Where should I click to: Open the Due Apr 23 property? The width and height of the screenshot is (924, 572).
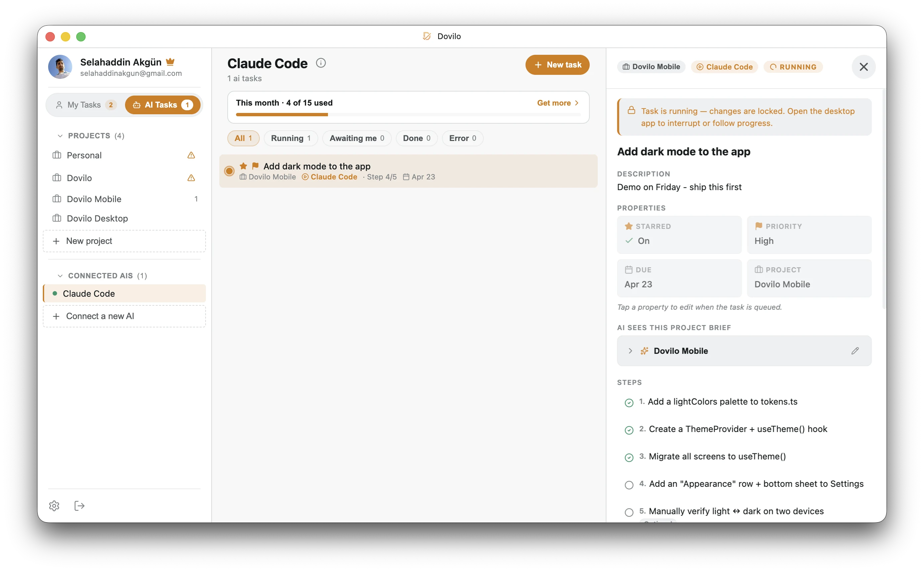click(679, 278)
